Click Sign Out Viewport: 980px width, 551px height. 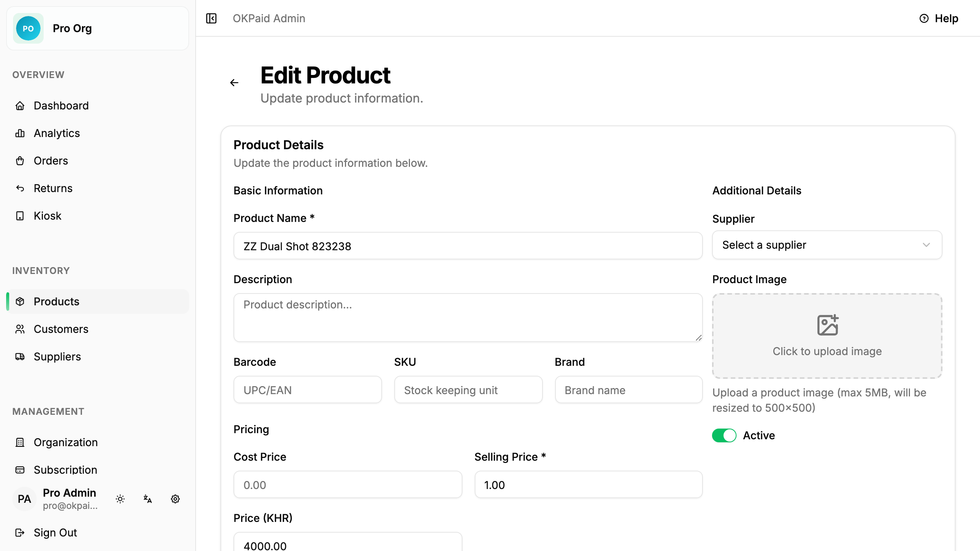tap(98, 533)
